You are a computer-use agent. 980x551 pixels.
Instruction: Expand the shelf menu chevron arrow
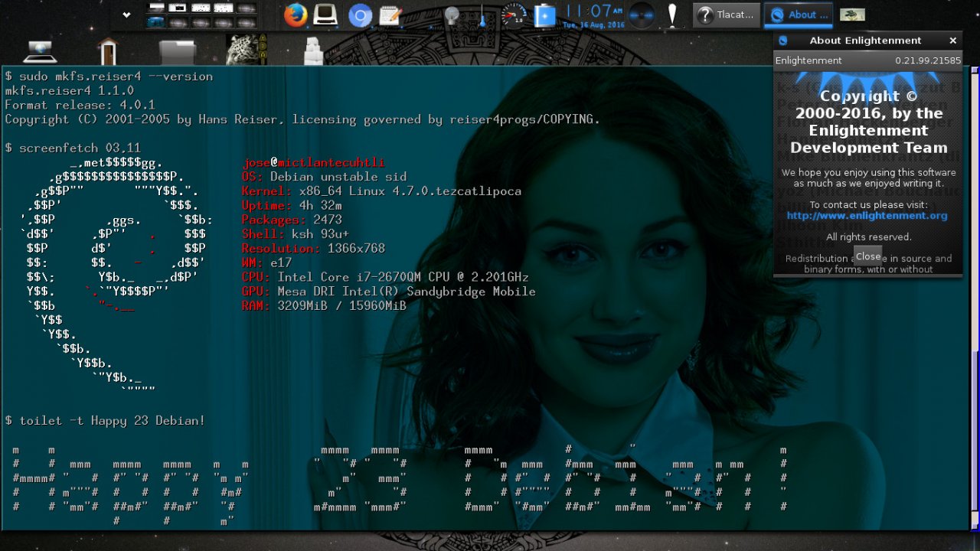coord(126,15)
